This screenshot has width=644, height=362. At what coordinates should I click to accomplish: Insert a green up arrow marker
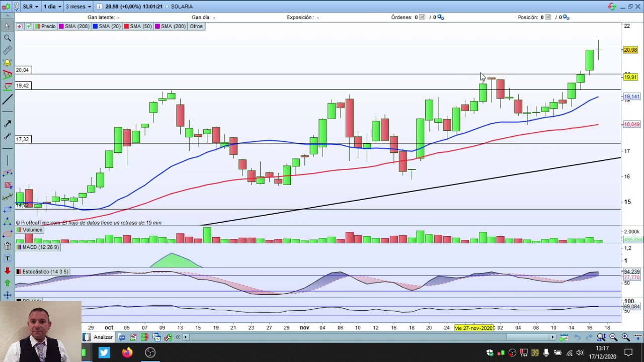[7, 283]
